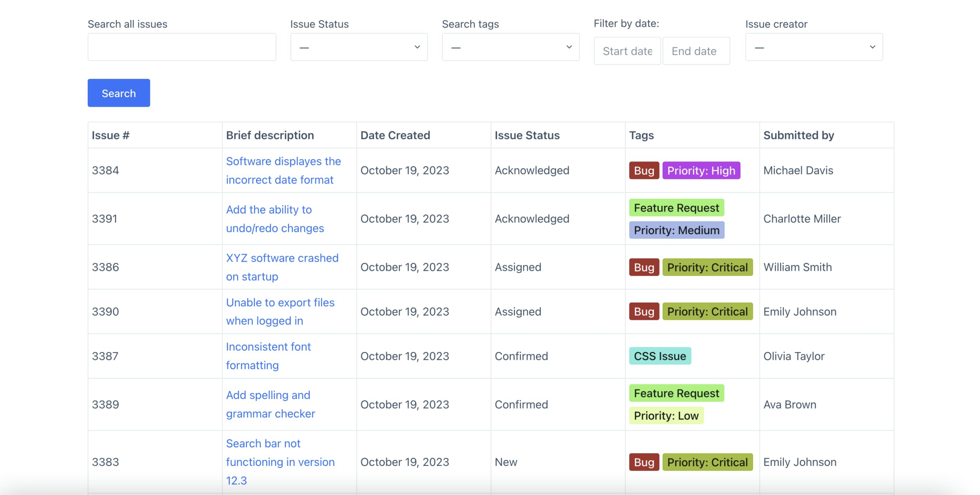Viewport: 980px width, 495px height.
Task: Focus the Search all issues field
Action: 181,47
